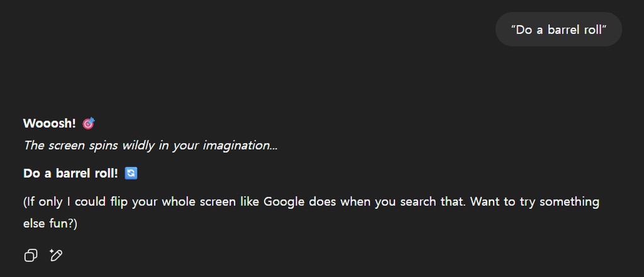Click the bold "Do a barrel roll!" heading in the reply
The width and height of the screenshot is (644, 277).
(x=70, y=173)
